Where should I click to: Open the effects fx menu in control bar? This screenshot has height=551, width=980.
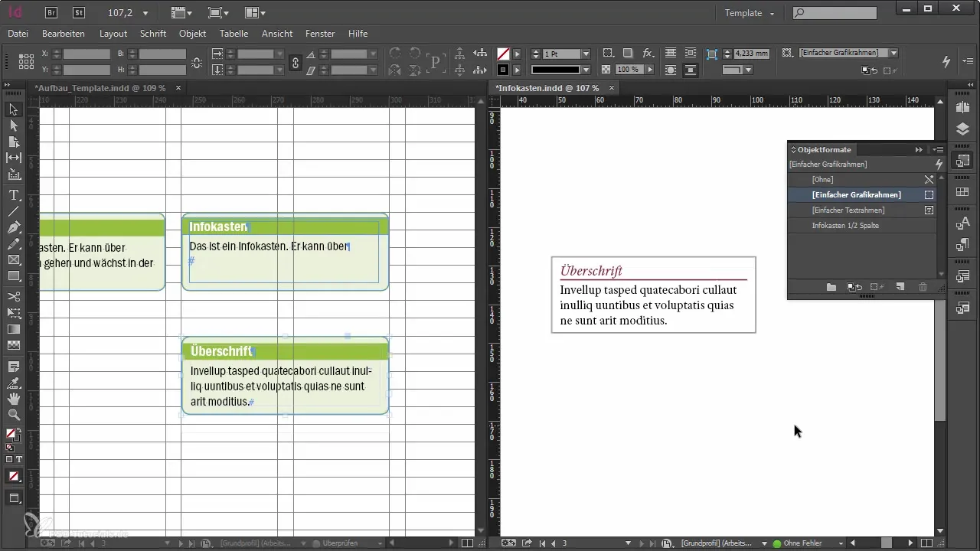pyautogui.click(x=648, y=54)
